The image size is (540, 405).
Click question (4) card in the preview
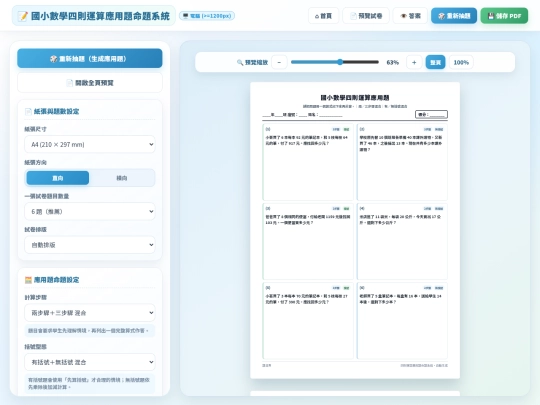pos(402,241)
